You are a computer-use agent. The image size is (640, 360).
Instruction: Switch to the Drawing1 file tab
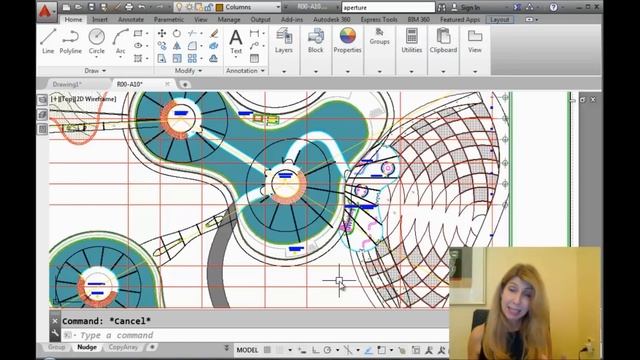[68, 84]
